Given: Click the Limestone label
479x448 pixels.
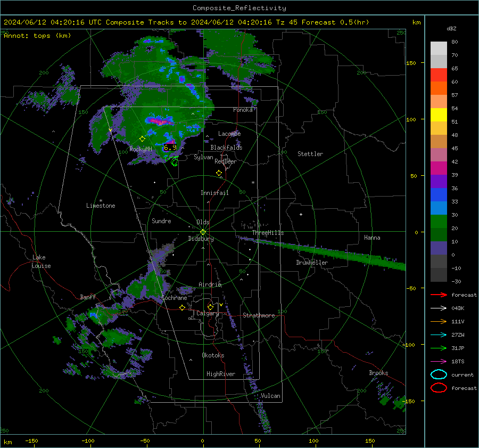Looking at the screenshot, I should pos(101,206).
